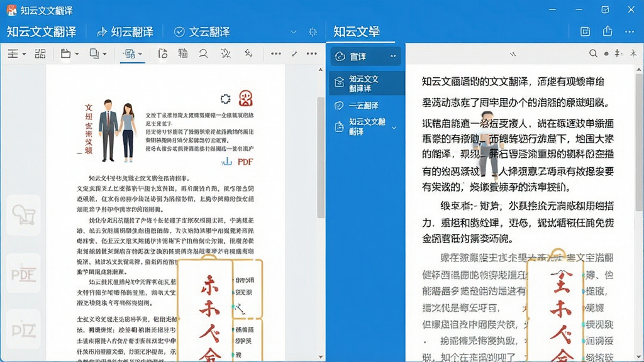This screenshot has width=644, height=362.
Task: Click the red seal icon on the document page
Action: click(246, 99)
